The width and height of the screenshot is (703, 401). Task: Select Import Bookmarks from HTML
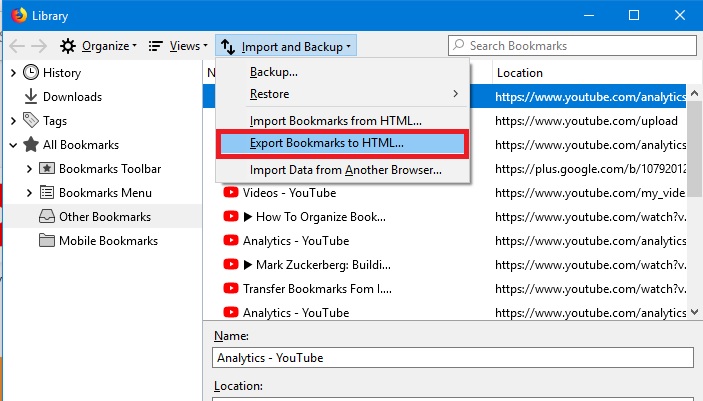point(335,120)
